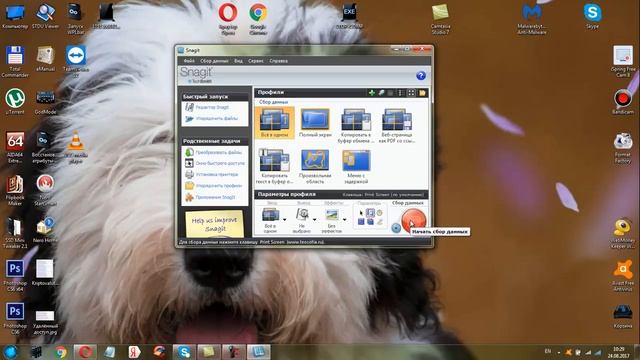Open Редактор Snagit link

pos(212,107)
